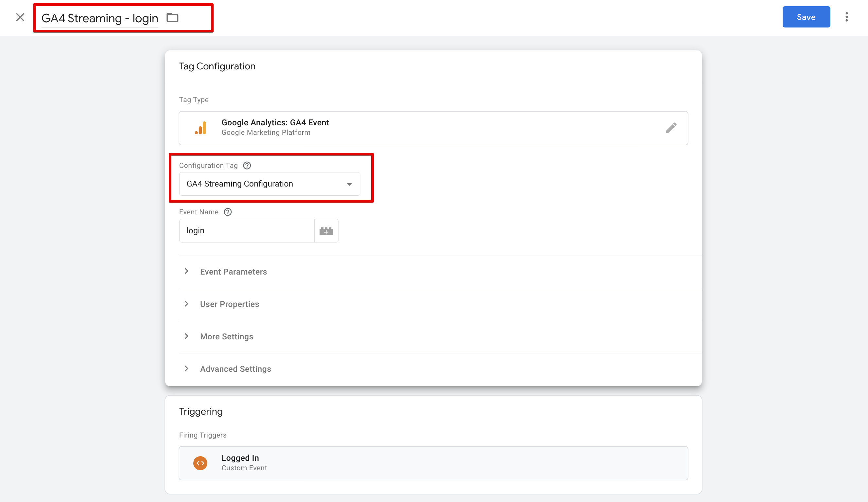Click the Tag Type label

[x=194, y=99]
